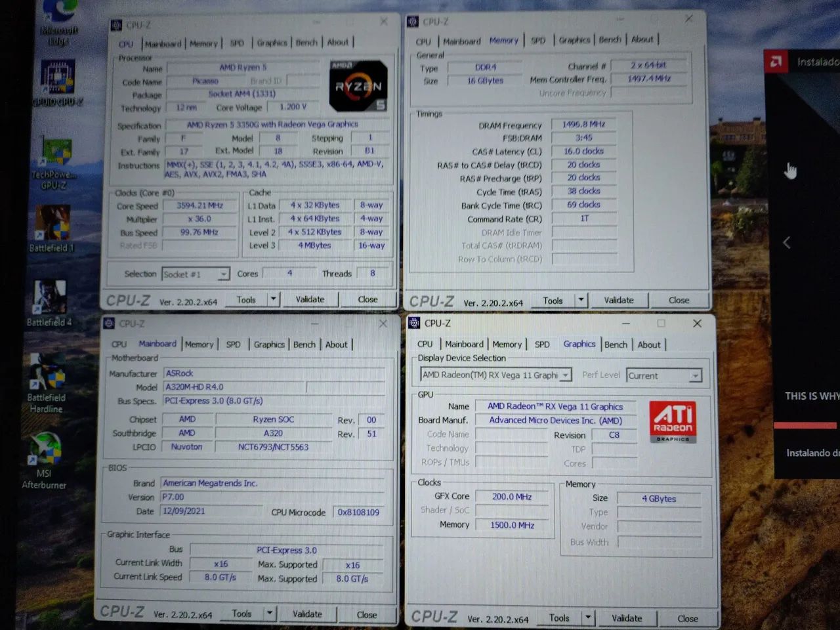Image resolution: width=840 pixels, height=630 pixels.
Task: Open CPUID CPU-Z desktop shortcut
Action: click(58, 83)
